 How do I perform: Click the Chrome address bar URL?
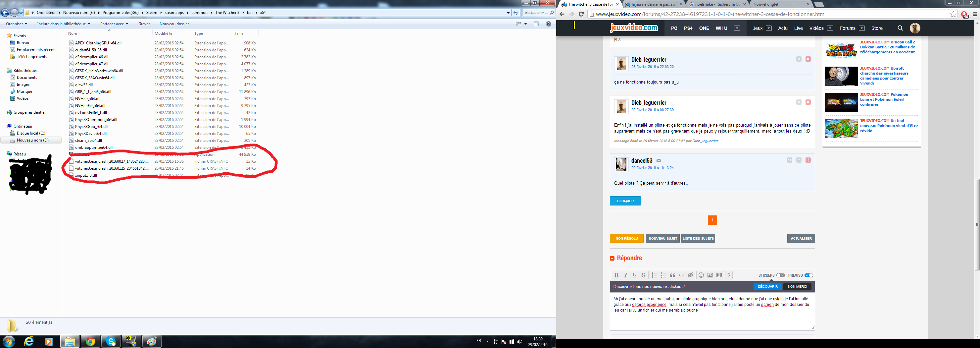point(710,14)
